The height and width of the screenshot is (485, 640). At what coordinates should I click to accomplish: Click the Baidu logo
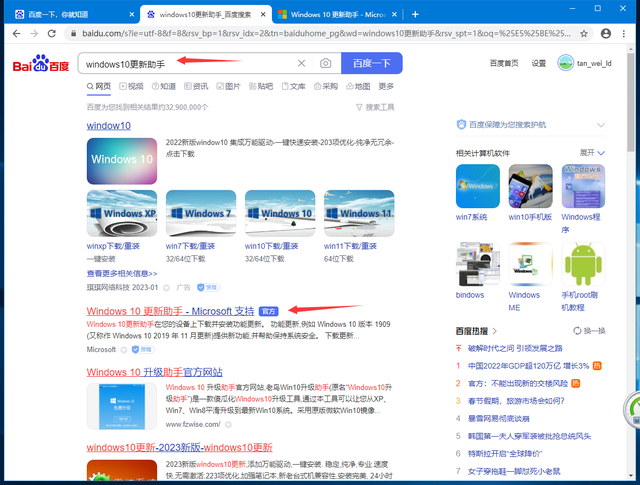click(41, 63)
